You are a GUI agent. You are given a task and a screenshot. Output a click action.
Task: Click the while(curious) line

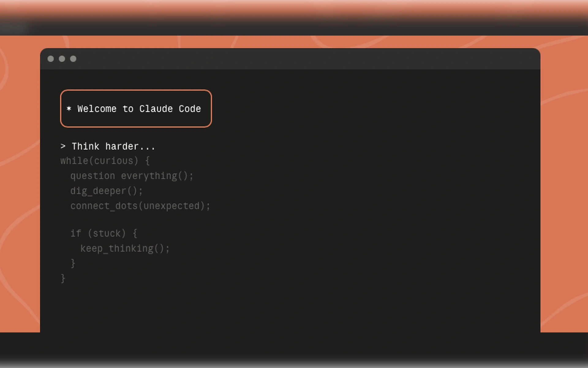[105, 161]
